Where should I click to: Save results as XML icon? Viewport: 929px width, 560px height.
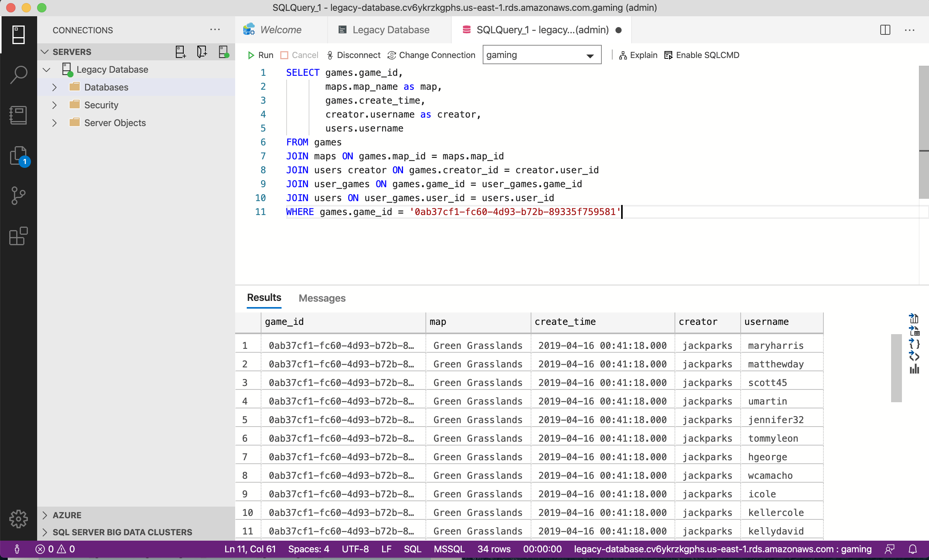click(x=914, y=356)
